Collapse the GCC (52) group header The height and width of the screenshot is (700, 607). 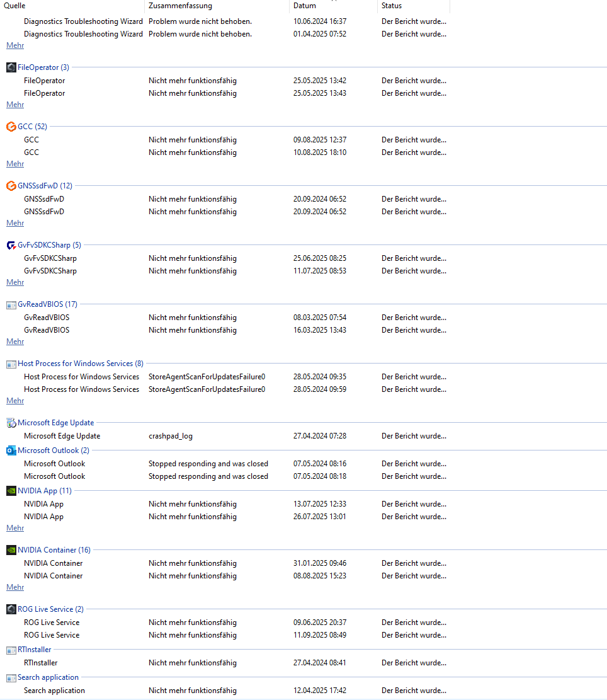(32, 127)
